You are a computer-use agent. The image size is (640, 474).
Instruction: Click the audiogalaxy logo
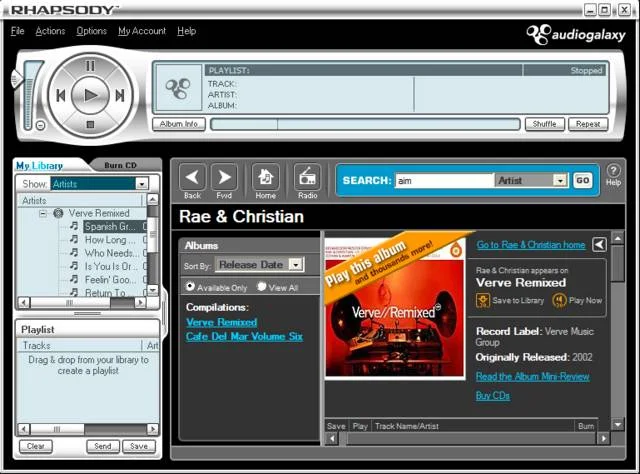pyautogui.click(x=576, y=35)
